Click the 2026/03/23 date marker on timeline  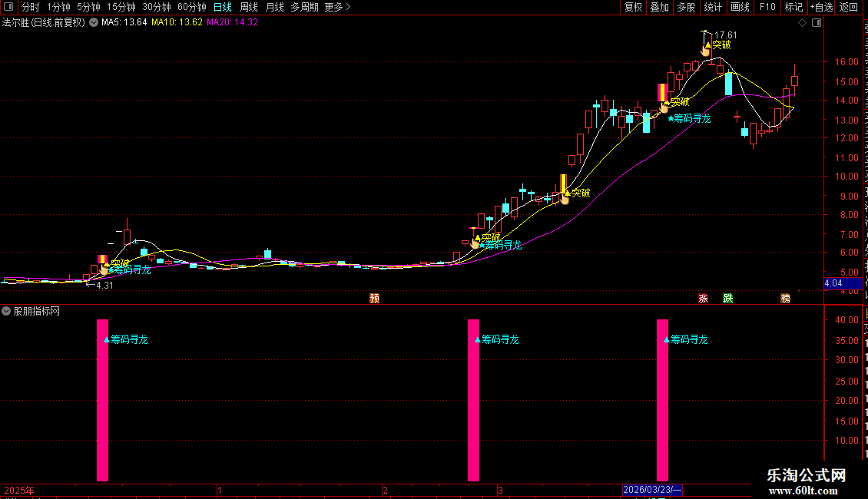(652, 490)
